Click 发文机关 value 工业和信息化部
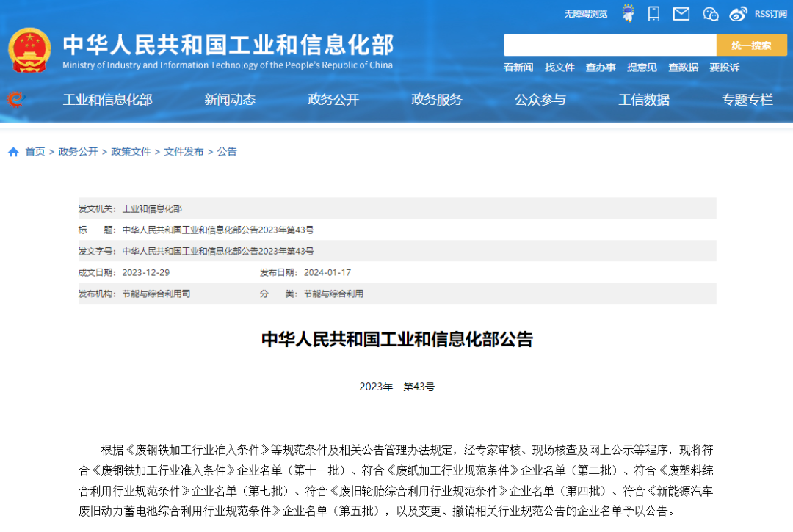The height and width of the screenshot is (532, 793). (152, 208)
